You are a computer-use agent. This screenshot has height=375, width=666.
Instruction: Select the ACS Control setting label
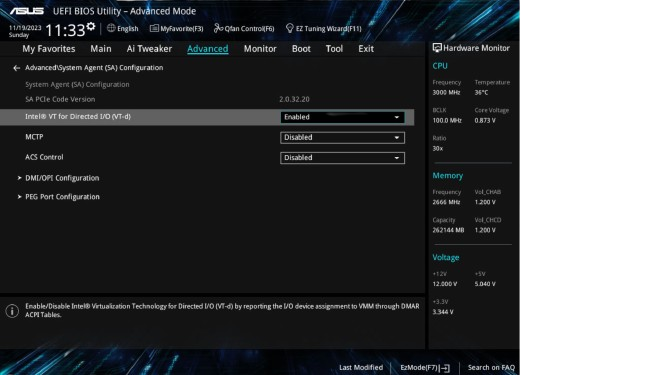44,157
